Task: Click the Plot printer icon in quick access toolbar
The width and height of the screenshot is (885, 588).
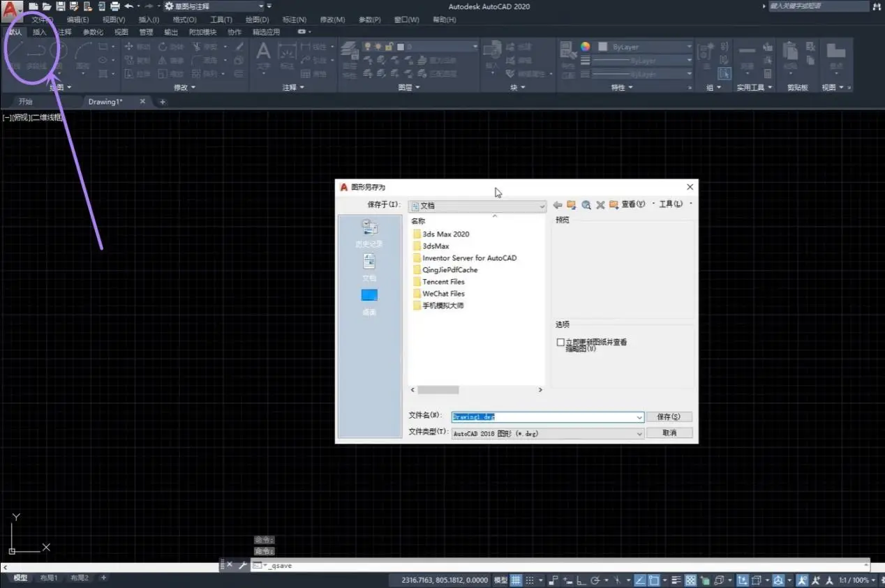Action: click(115, 6)
